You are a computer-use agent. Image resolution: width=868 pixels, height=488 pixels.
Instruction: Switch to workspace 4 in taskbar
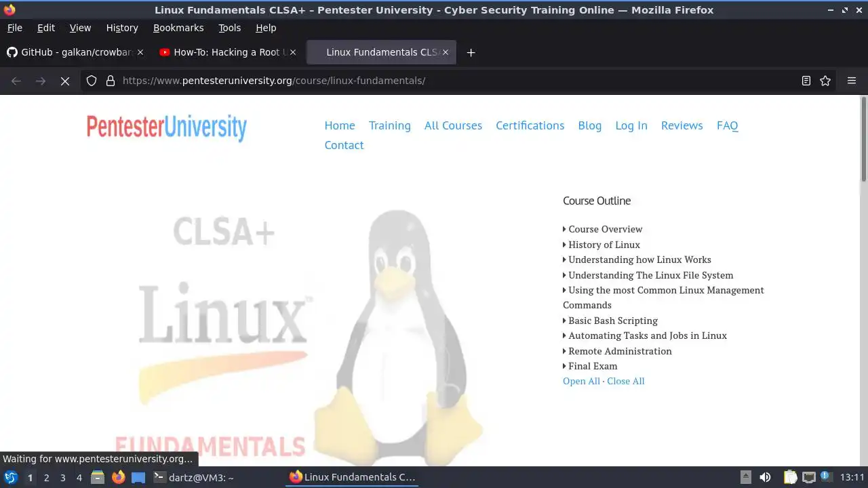(x=79, y=477)
